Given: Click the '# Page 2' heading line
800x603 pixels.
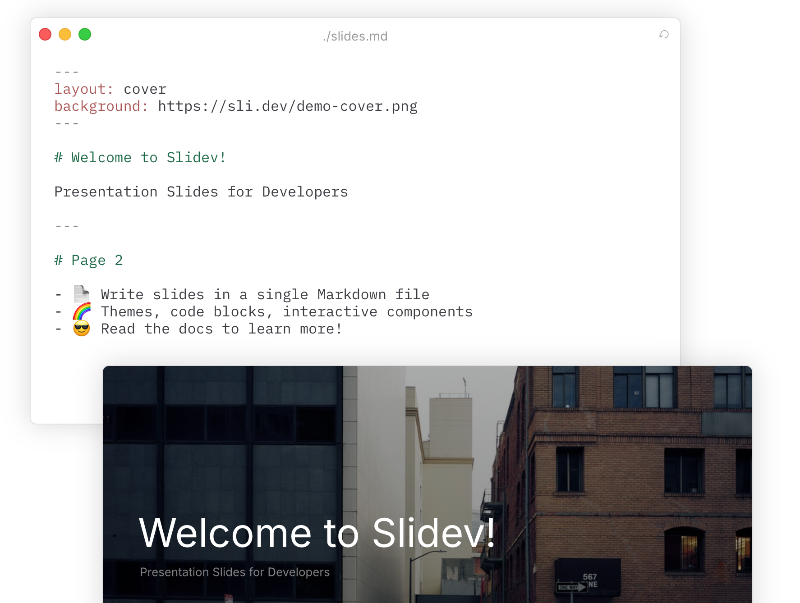Looking at the screenshot, I should [88, 260].
